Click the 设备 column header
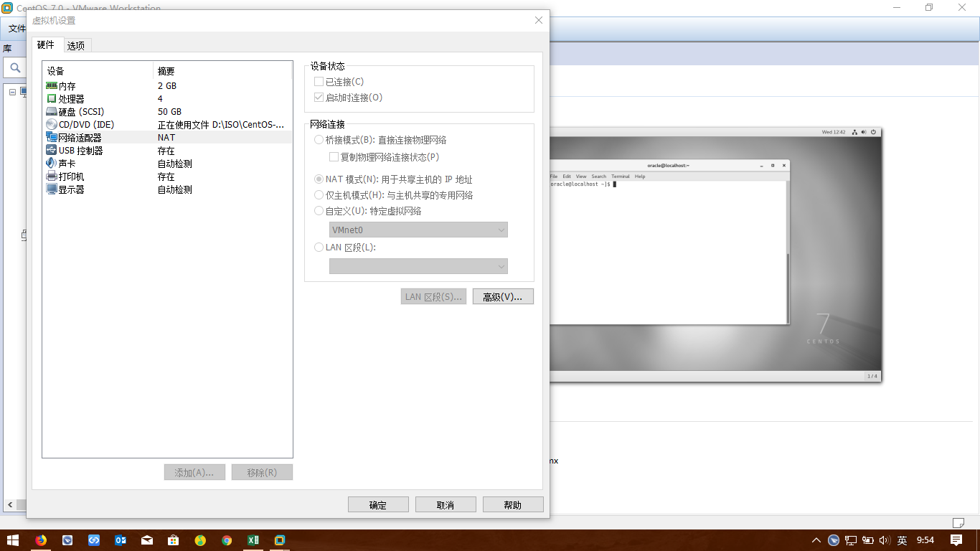The width and height of the screenshot is (980, 551). pos(98,70)
